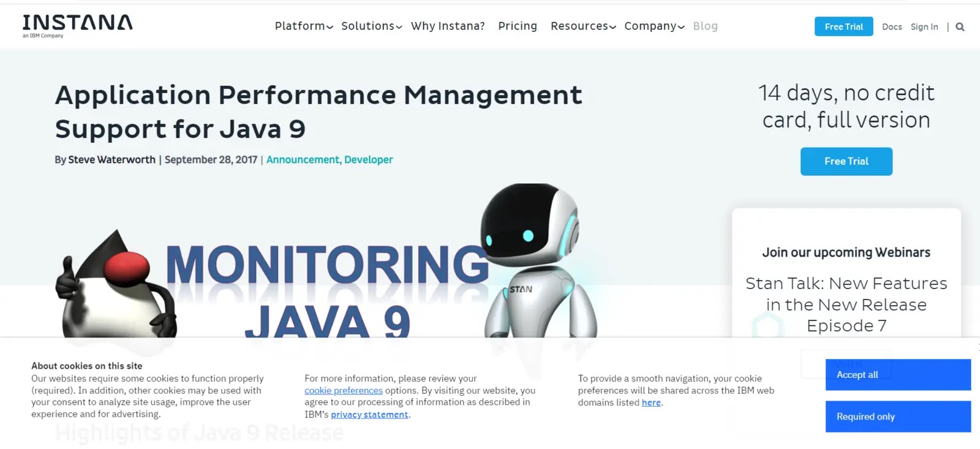980x449 pixels.
Task: Click the Instana logo
Action: tap(77, 26)
